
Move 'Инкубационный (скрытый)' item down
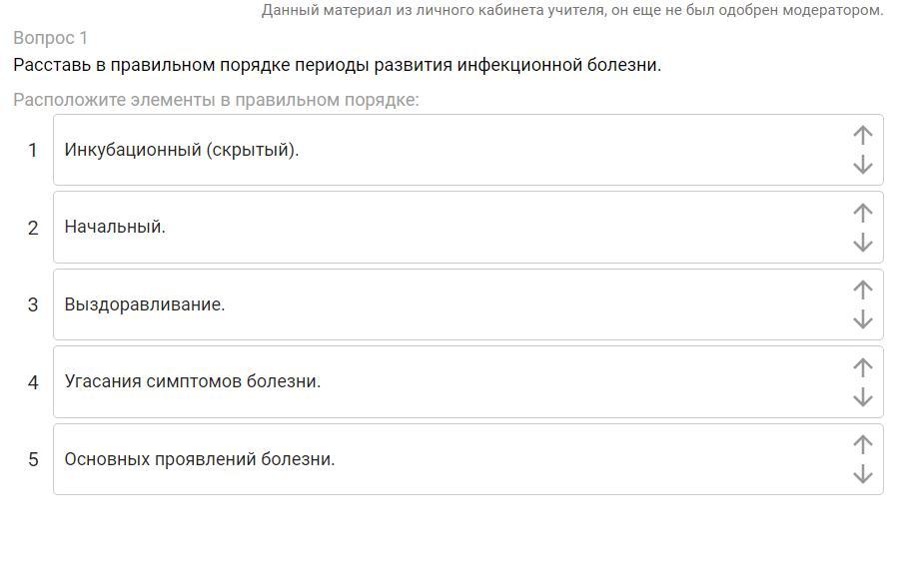click(863, 165)
